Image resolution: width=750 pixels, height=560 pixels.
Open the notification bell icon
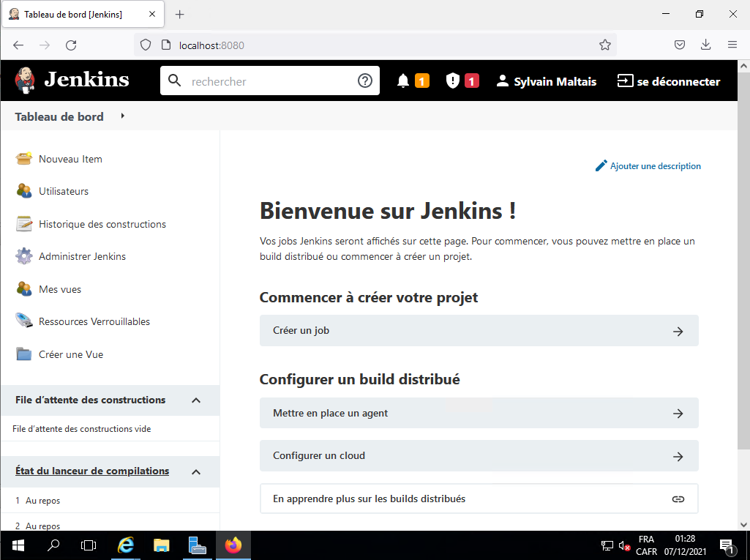click(403, 81)
